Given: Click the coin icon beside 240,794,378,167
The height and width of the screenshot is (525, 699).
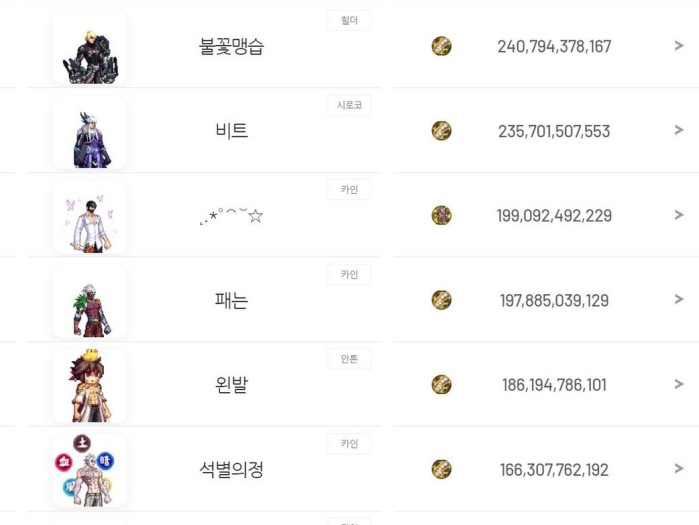Looking at the screenshot, I should coord(441,46).
